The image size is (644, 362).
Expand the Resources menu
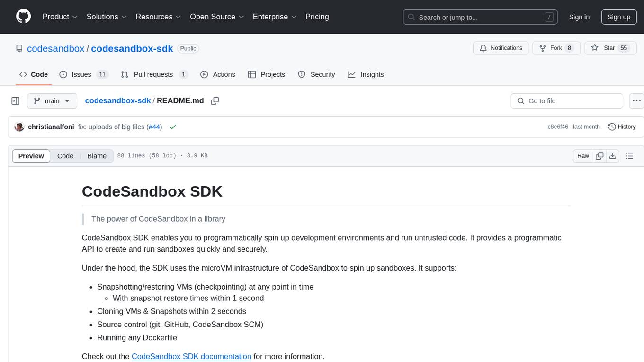point(158,17)
